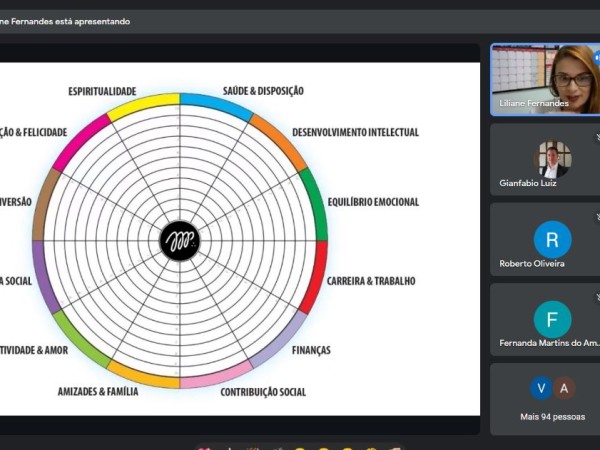The height and width of the screenshot is (450, 600).
Task: Click the brown A avatar in overflow tile
Action: pyautogui.click(x=564, y=389)
